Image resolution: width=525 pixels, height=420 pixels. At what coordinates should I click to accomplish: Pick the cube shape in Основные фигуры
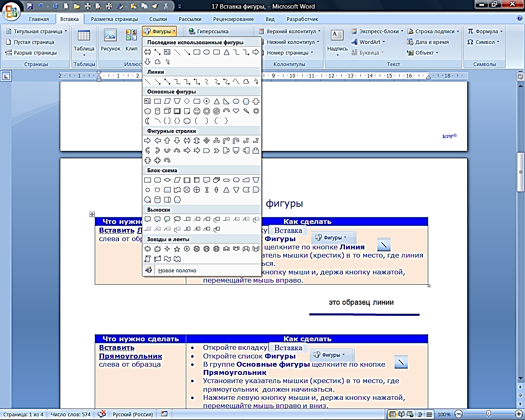point(167,111)
